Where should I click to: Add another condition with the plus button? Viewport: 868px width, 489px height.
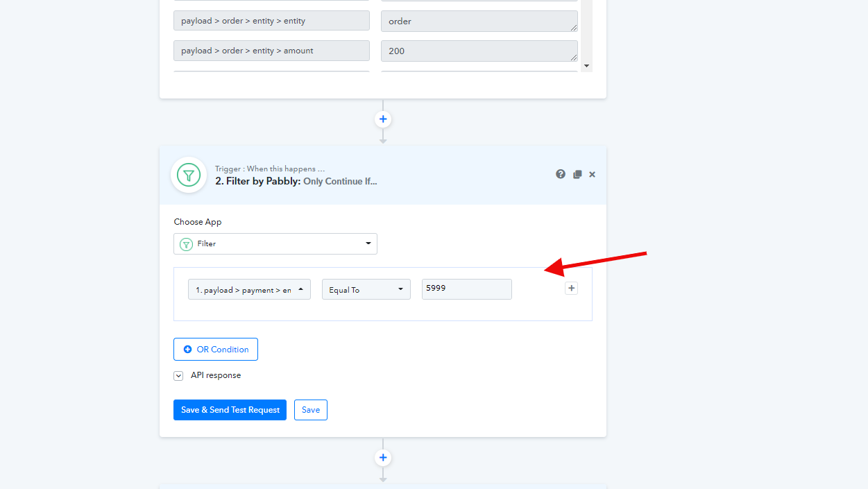[x=571, y=288]
